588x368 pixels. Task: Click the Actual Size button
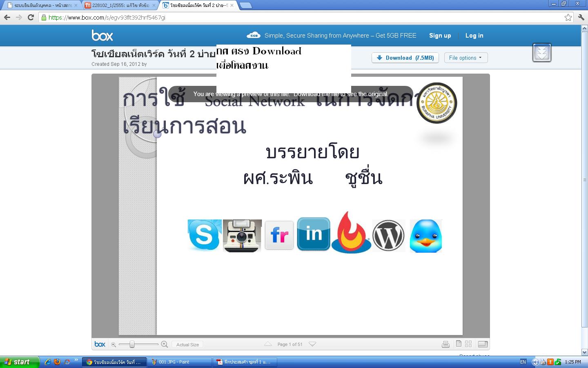click(x=187, y=345)
